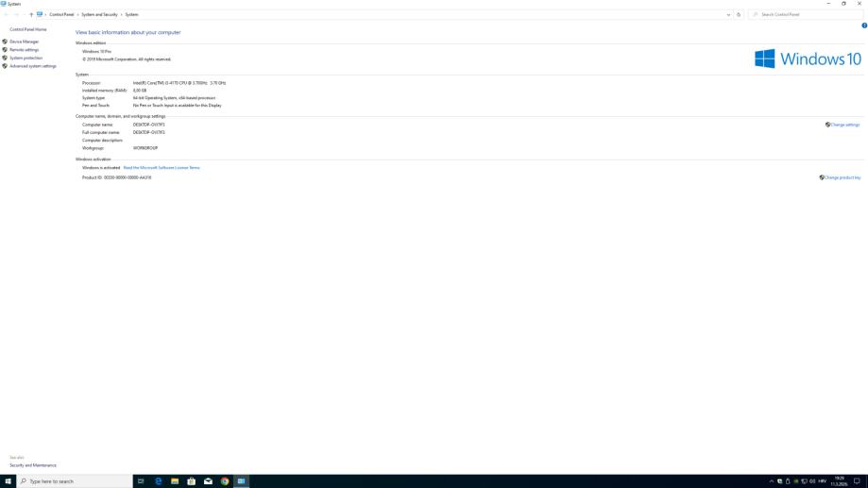The image size is (868, 488).
Task: Click the Search Control Panel field
Action: (806, 14)
